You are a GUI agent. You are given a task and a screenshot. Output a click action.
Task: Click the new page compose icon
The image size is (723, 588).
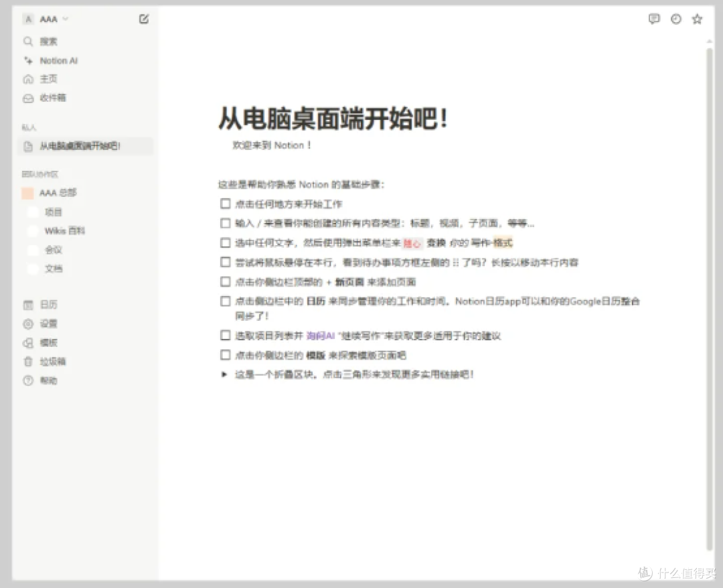pyautogui.click(x=144, y=19)
